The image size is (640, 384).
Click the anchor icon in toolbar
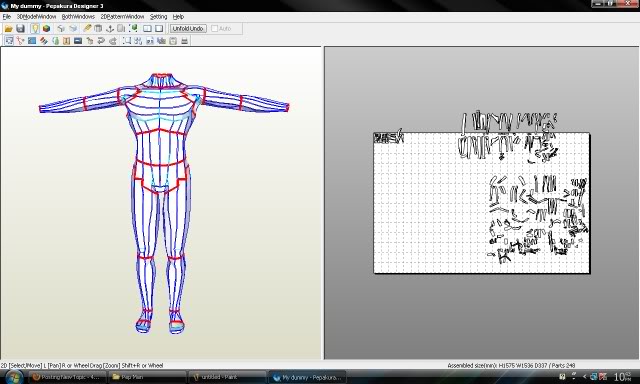pyautogui.click(x=110, y=29)
